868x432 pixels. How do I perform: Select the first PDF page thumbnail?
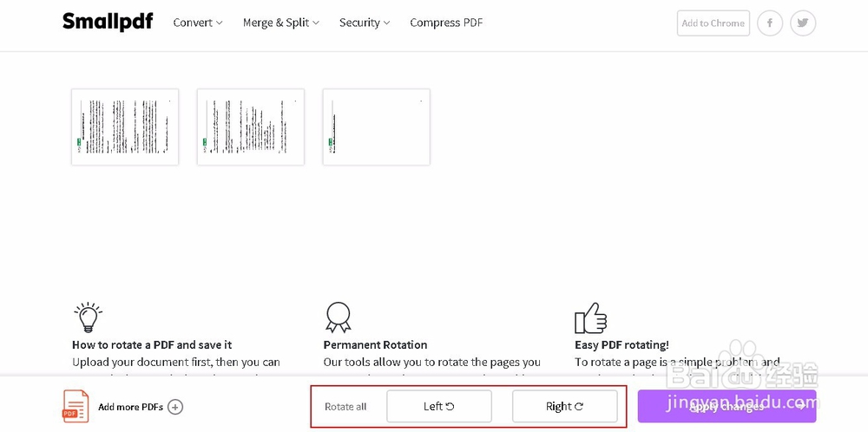125,127
